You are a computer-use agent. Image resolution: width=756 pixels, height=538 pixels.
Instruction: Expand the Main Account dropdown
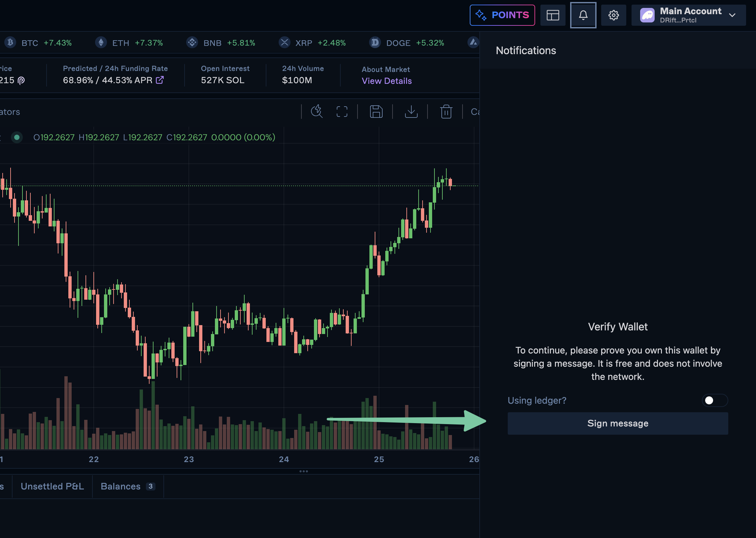(x=733, y=15)
